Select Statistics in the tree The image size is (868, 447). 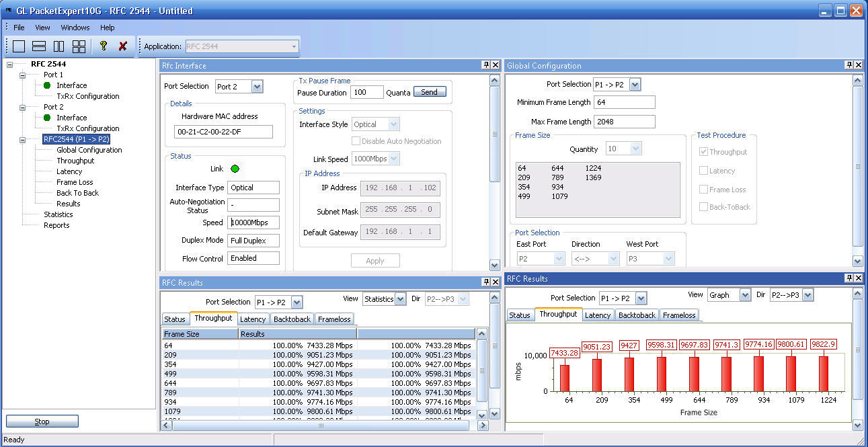[58, 214]
